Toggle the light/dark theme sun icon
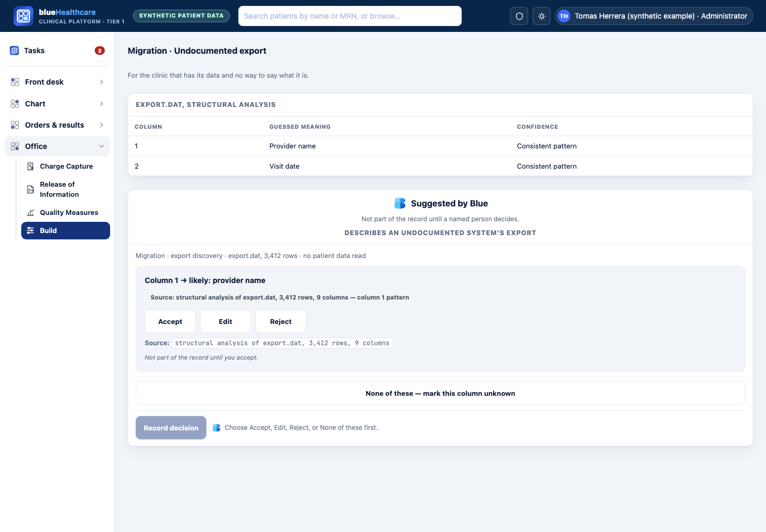Viewport: 766px width, 532px height. pos(542,16)
